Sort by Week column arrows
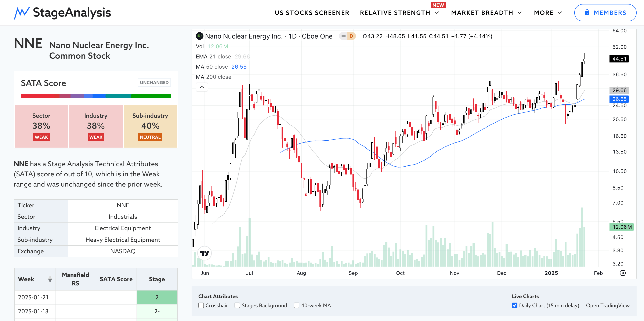Viewport: 644px width, 321px height. pyautogui.click(x=50, y=279)
